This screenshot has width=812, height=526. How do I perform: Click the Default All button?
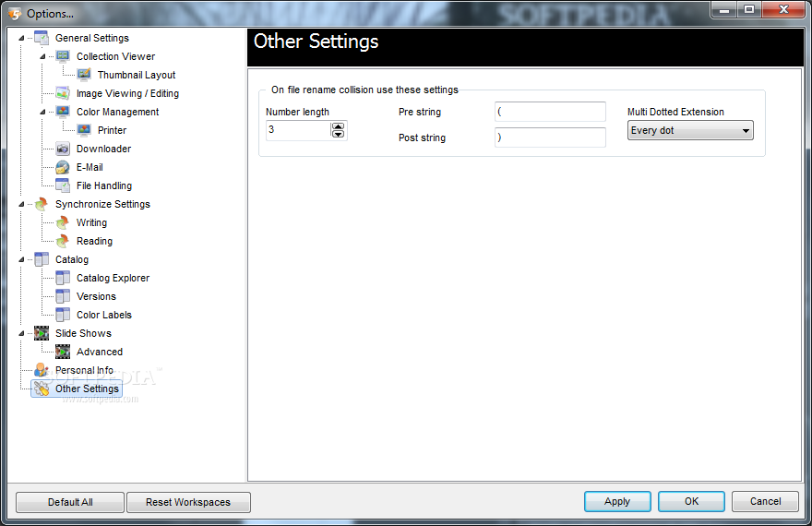(70, 502)
